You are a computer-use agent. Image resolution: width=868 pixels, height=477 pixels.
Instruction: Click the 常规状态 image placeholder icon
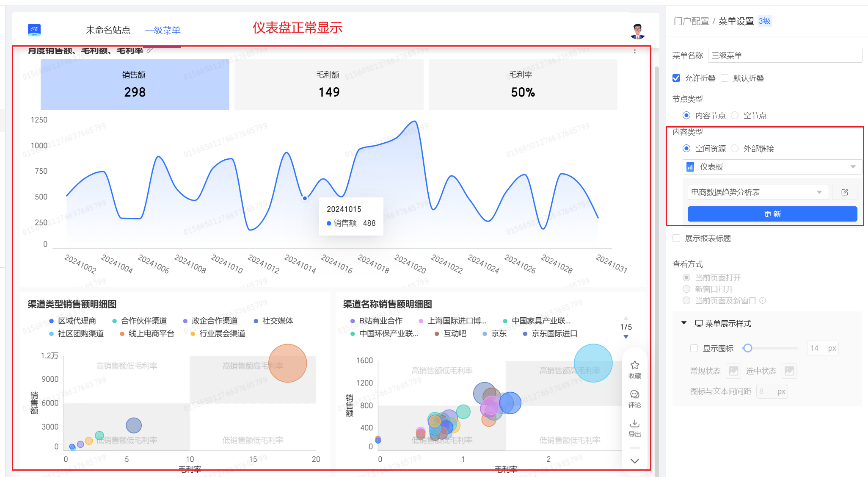[x=733, y=371]
